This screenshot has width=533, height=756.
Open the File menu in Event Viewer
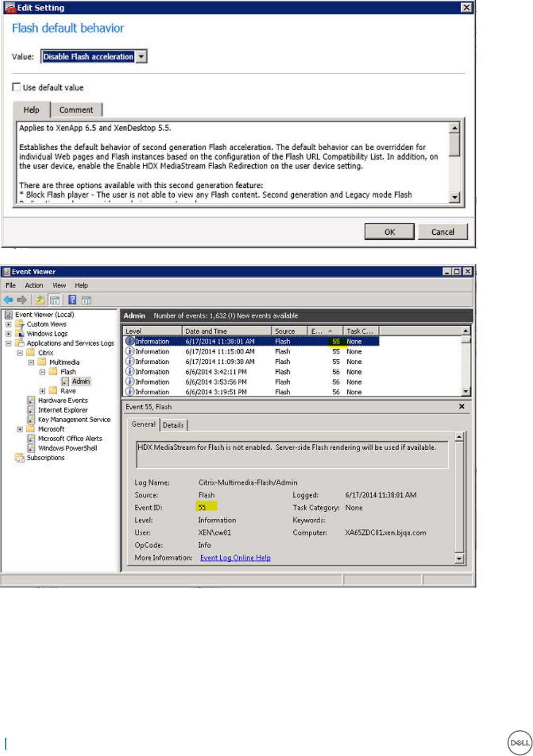click(x=11, y=285)
